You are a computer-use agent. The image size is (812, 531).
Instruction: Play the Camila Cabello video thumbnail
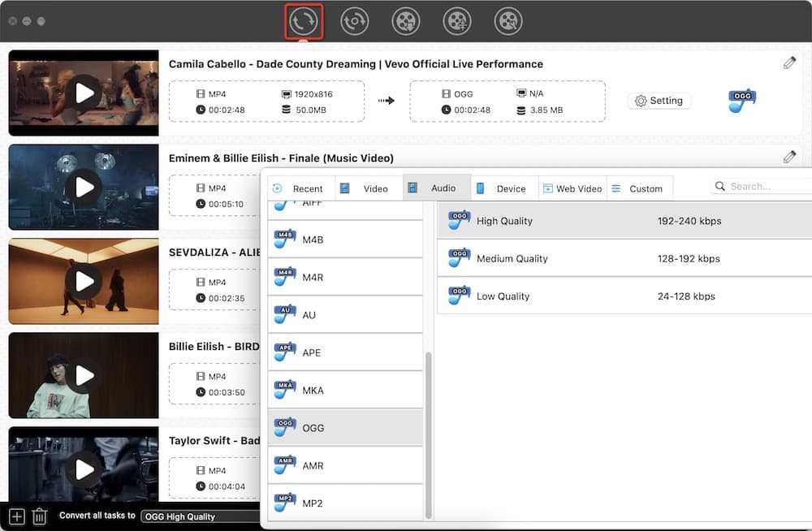pos(84,93)
